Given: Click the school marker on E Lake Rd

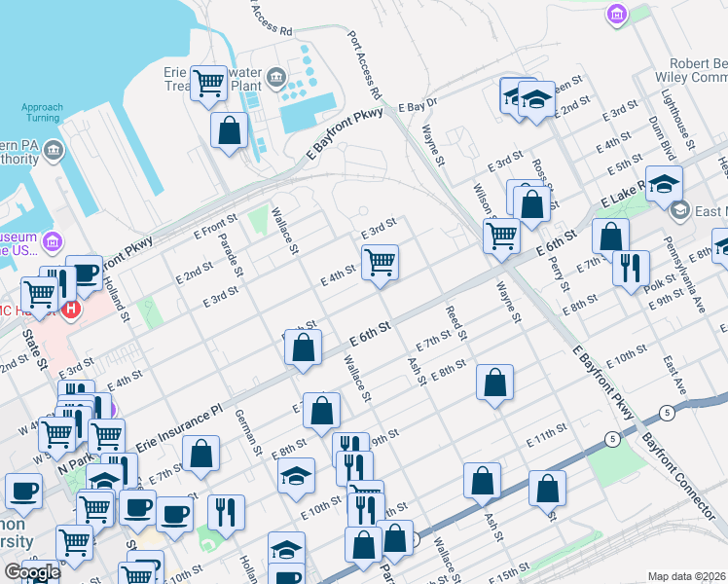Looking at the screenshot, I should coord(664,187).
